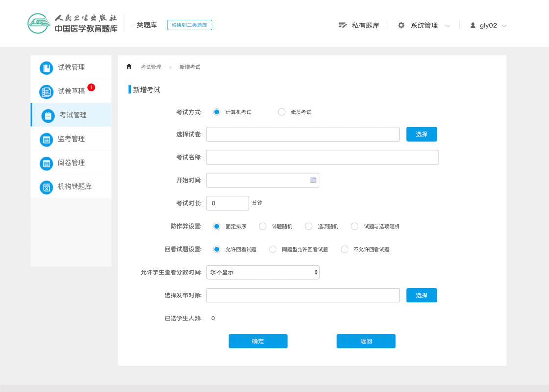The image size is (549, 392).
Task: Click 选择 button beside 选择试卷
Action: click(x=422, y=134)
